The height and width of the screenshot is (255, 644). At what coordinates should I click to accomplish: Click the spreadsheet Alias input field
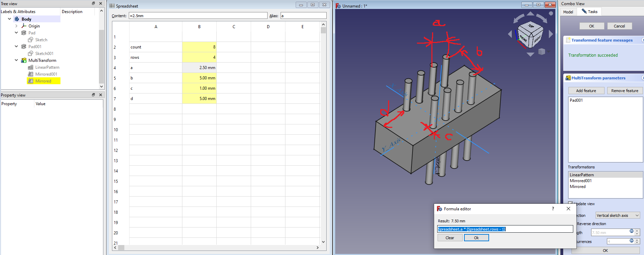(x=303, y=16)
